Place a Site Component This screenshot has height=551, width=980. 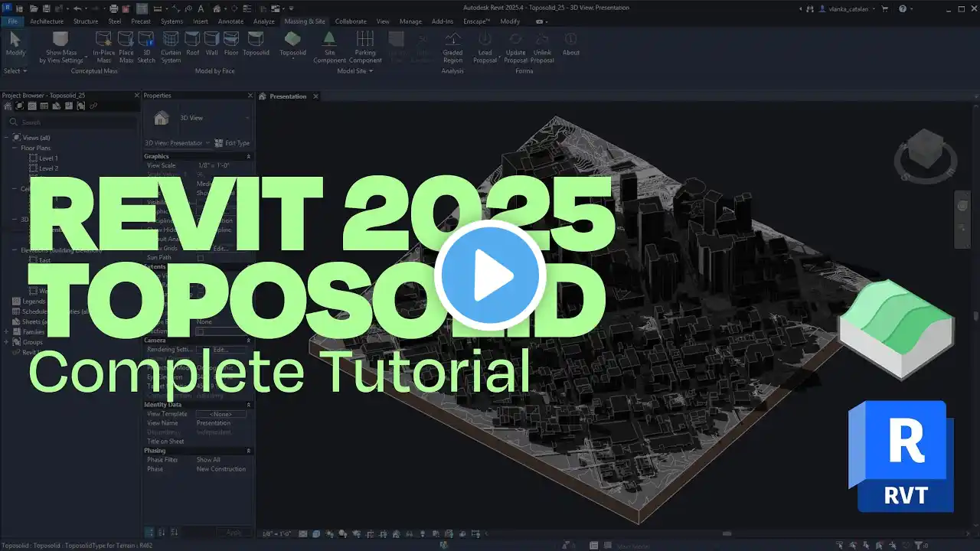(329, 47)
